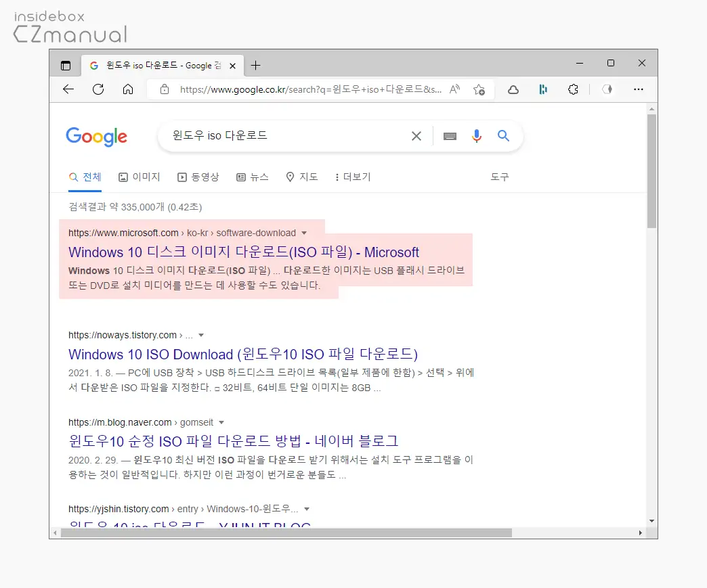Open the Extensions puzzle icon
The image size is (707, 588).
click(x=573, y=89)
